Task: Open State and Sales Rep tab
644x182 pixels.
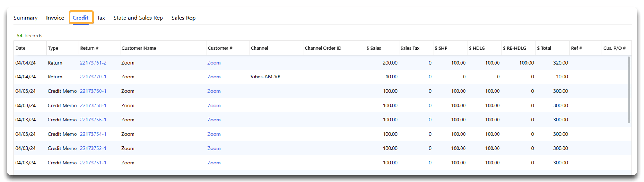Action: [x=138, y=18]
